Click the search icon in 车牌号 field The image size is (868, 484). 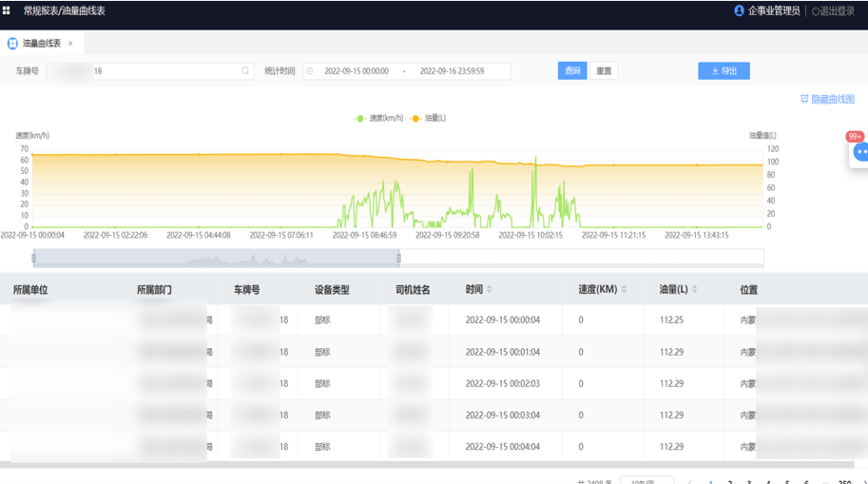[x=245, y=71]
